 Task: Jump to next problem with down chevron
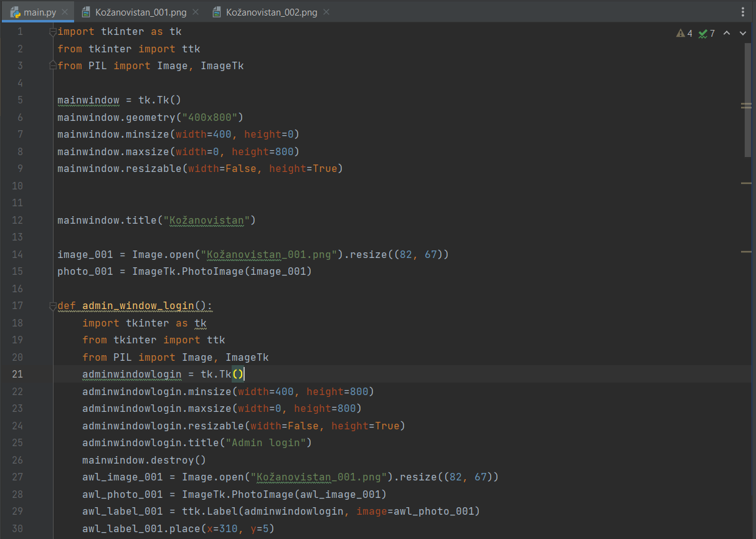tap(742, 33)
